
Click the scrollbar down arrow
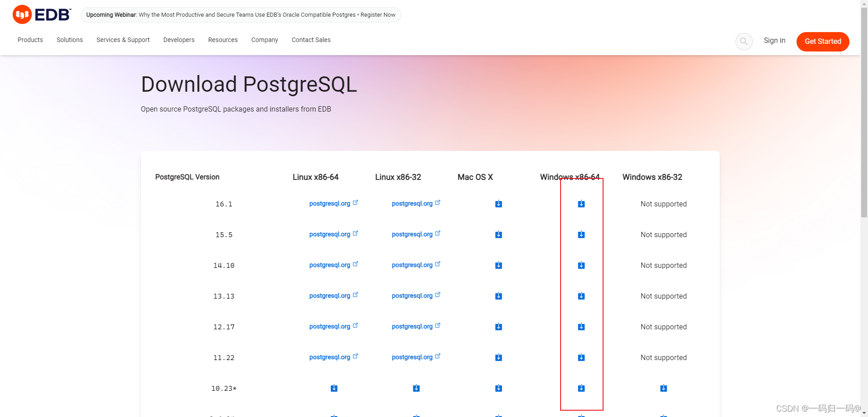[864, 413]
